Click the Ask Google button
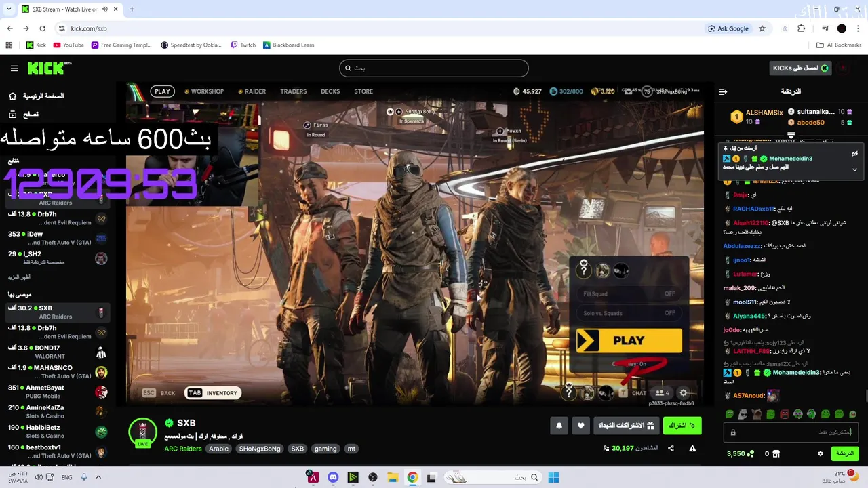The image size is (868, 488). pos(728,28)
